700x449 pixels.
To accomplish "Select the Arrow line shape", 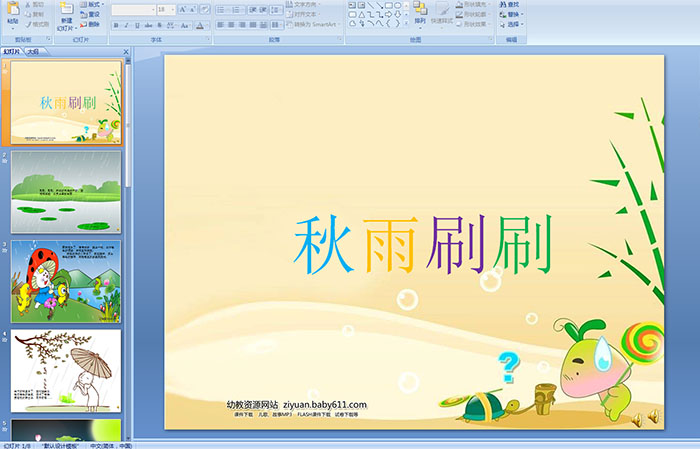I will point(379,5).
